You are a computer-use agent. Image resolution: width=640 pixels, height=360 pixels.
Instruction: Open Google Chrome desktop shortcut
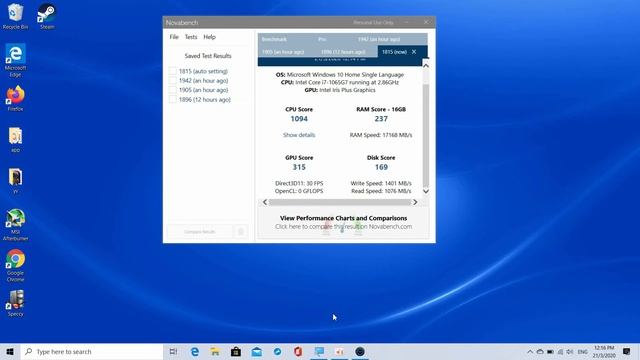click(x=15, y=266)
